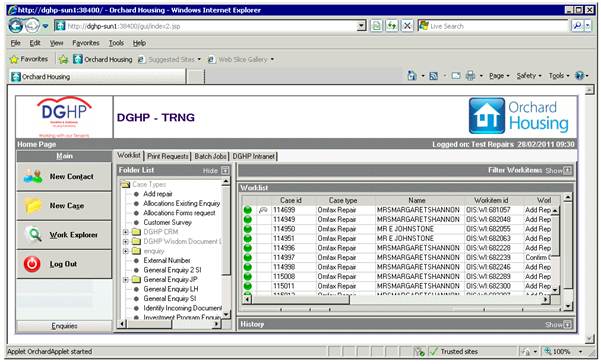Click the blue Help question icon
The width and height of the screenshot is (601, 364).
pos(580,75)
